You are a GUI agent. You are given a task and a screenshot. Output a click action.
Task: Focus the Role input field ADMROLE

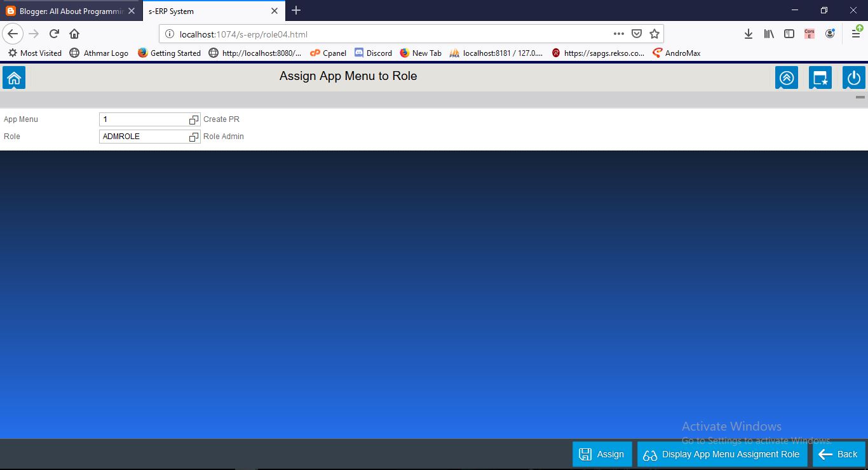click(x=150, y=137)
